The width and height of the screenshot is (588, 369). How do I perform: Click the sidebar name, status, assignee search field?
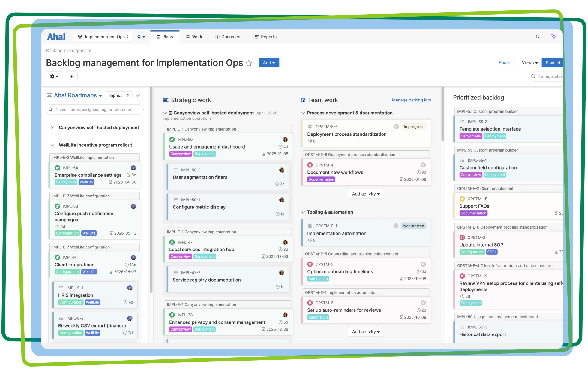[x=94, y=110]
